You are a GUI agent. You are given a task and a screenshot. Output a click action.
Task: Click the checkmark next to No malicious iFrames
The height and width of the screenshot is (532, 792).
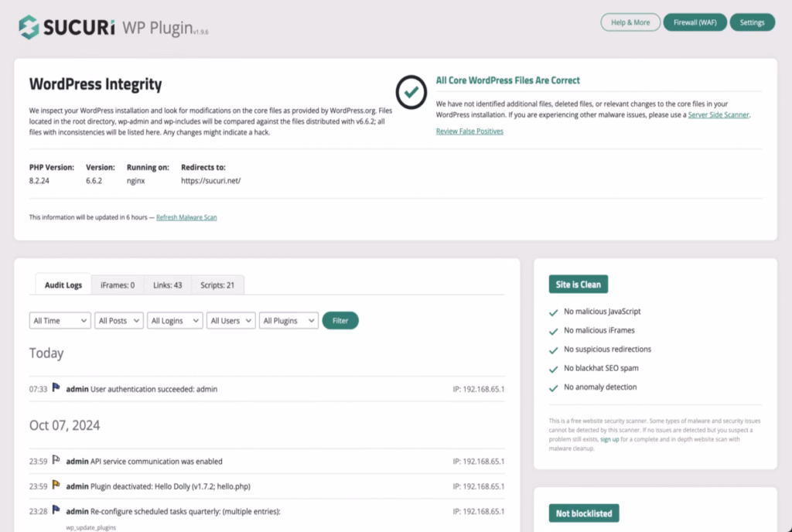coord(552,331)
